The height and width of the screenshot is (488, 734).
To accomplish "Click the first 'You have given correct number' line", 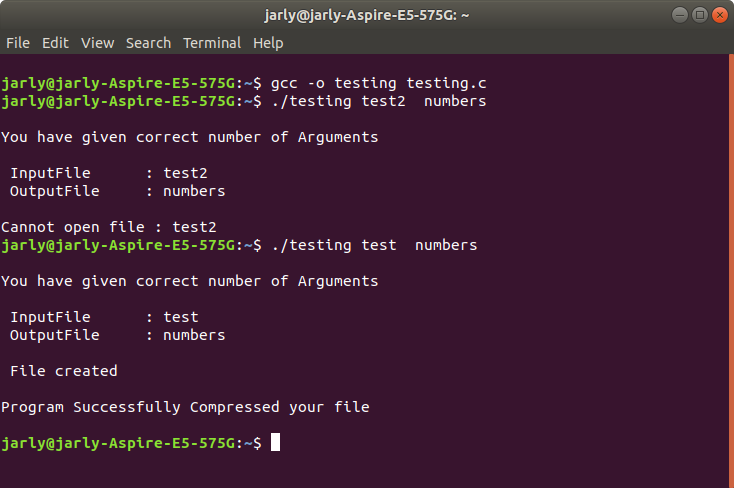I will point(190,137).
